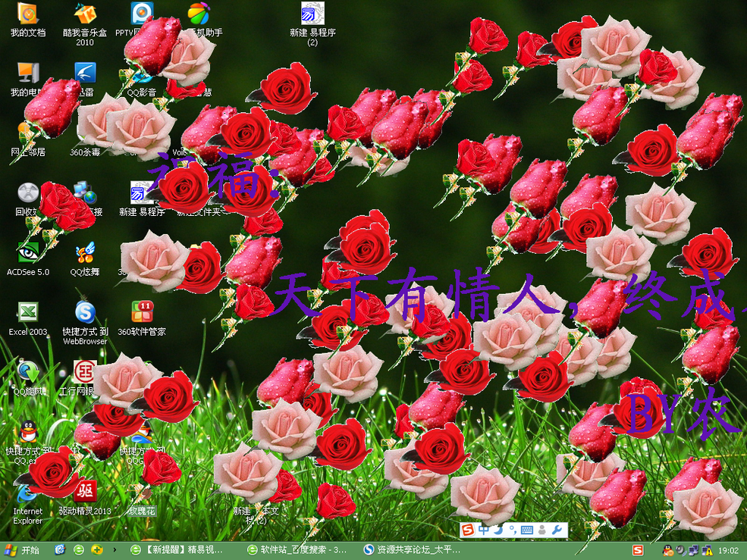Screen dimensions: 747x560
Task: Select the QQ炫舞 game icon
Action: pos(85,252)
